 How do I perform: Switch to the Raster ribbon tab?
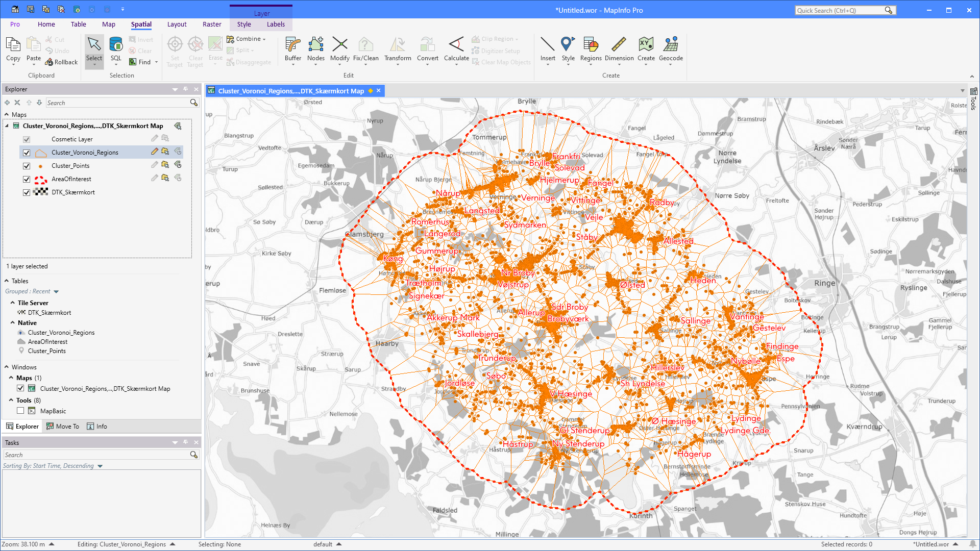212,24
